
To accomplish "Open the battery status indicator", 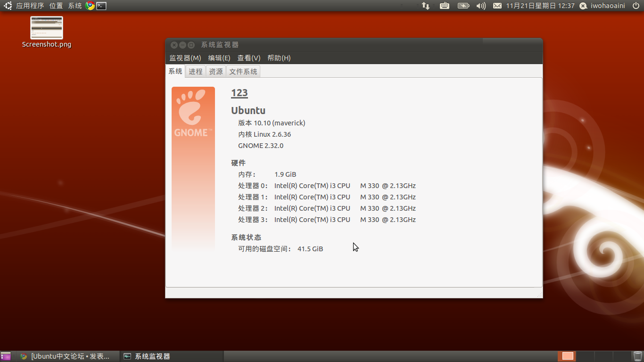I will pos(463,6).
